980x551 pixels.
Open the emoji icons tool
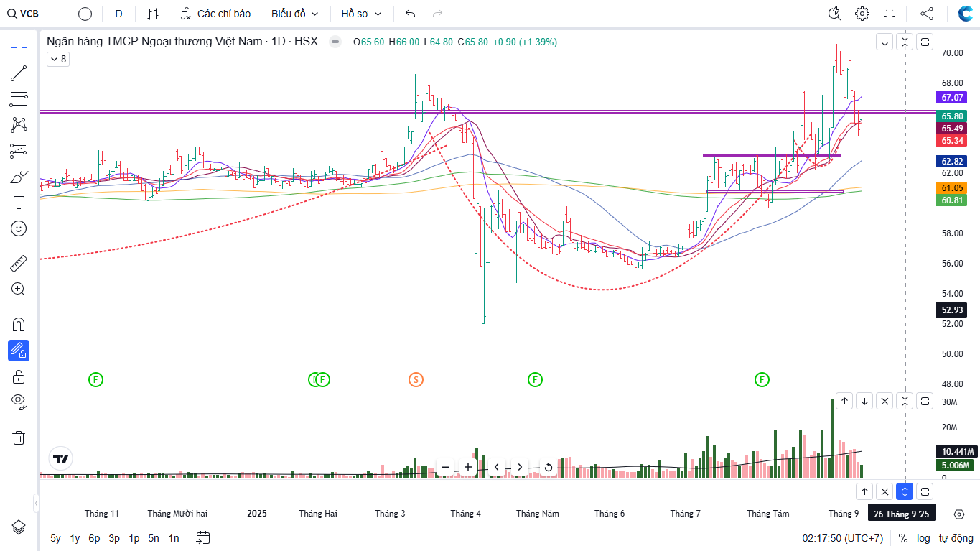tap(19, 228)
